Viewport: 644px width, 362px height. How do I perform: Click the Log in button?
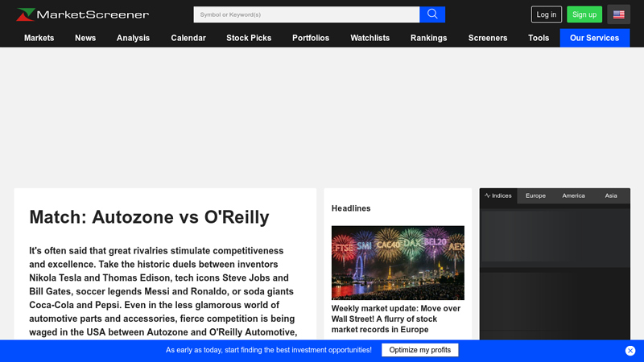point(547,14)
